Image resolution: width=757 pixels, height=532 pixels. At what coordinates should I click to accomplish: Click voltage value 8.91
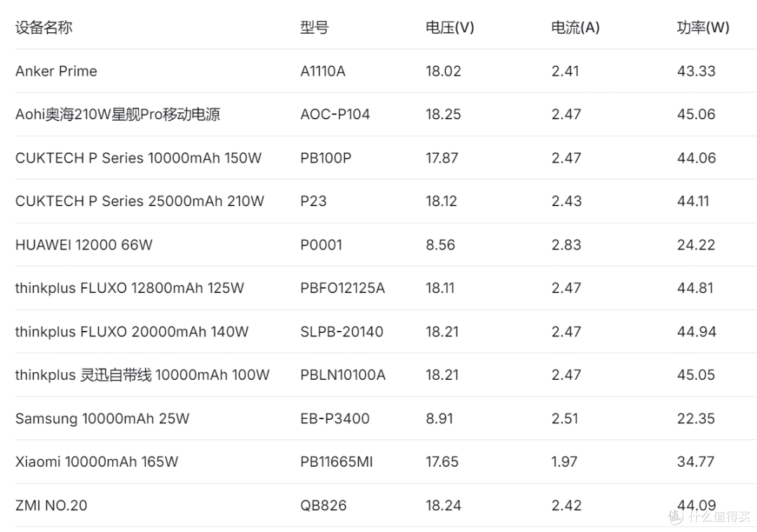[x=439, y=418]
